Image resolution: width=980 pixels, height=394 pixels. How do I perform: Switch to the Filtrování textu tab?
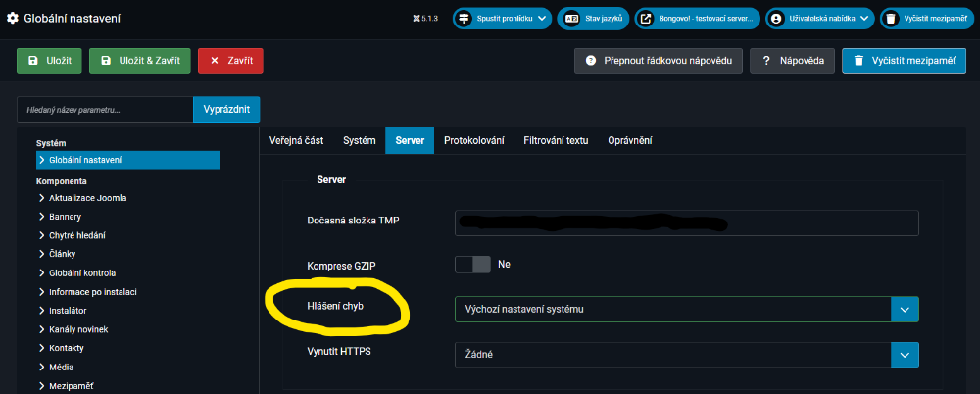pos(556,141)
